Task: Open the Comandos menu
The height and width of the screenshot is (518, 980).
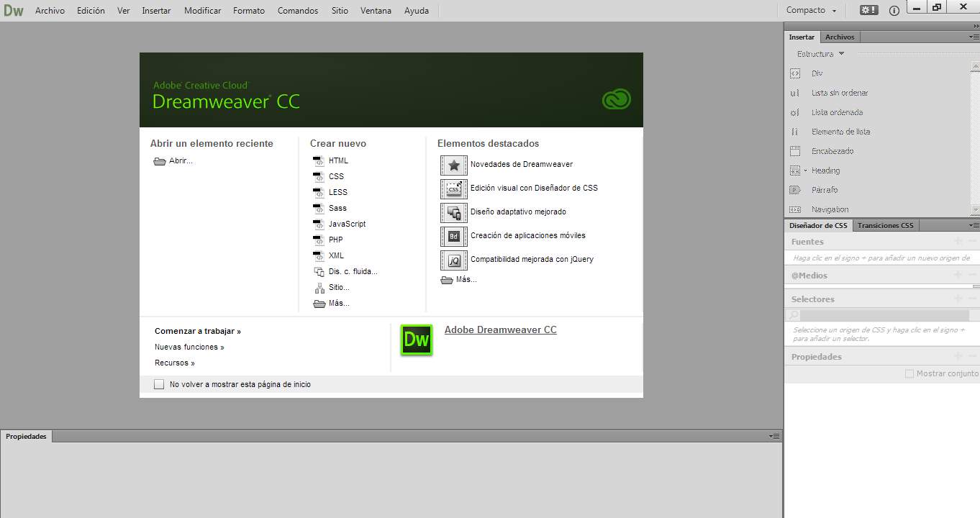Action: (x=298, y=11)
